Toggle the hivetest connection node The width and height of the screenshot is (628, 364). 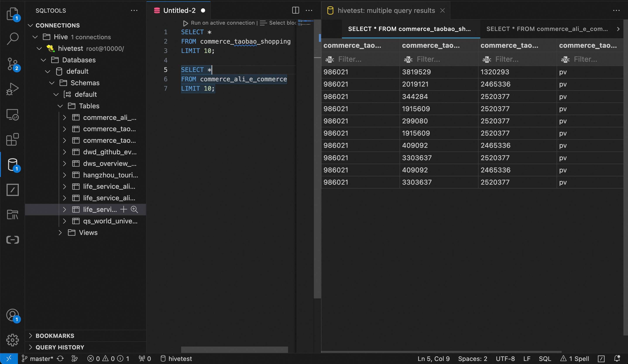[39, 49]
